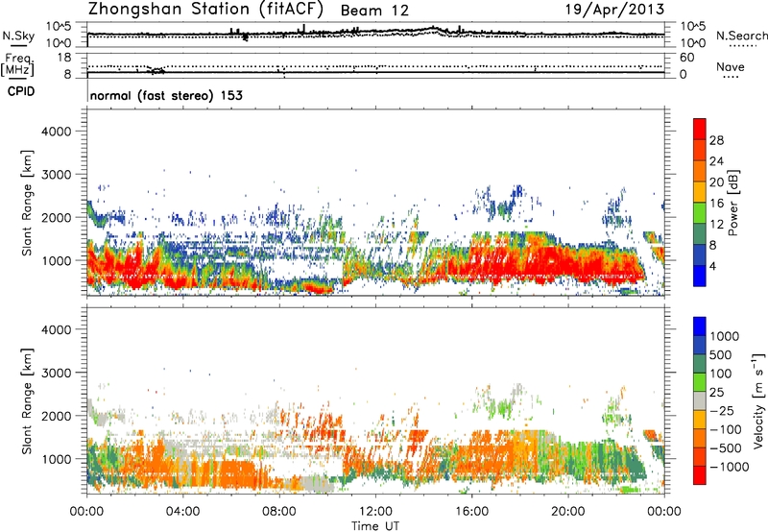Click the light green Velocity segment between 100 and 25
The height and width of the screenshot is (532, 768).
[700, 382]
